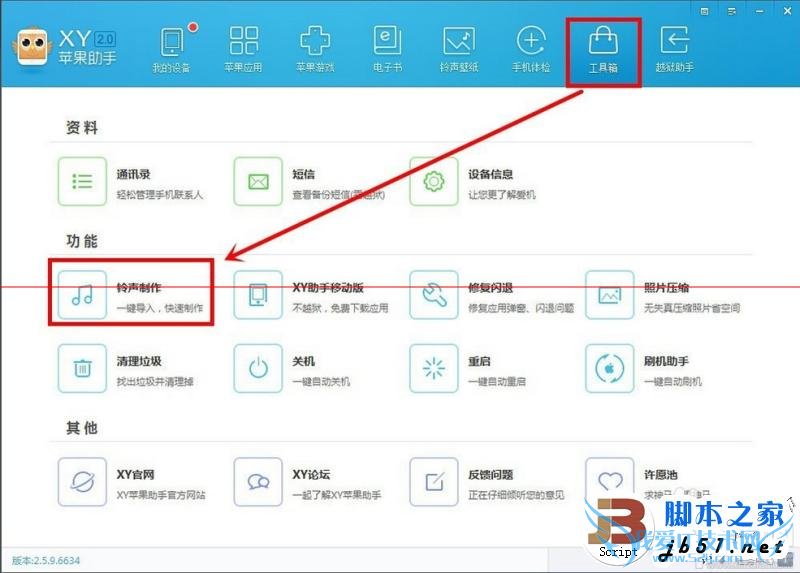Viewport: 800px width, 573px height.
Task: Click the 反馈问题 title text
Action: click(490, 475)
